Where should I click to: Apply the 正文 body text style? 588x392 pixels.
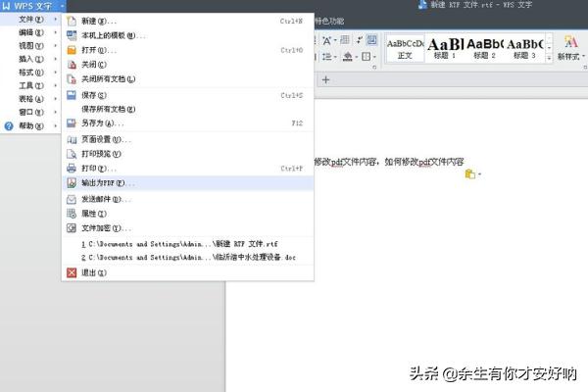pyautogui.click(x=405, y=47)
